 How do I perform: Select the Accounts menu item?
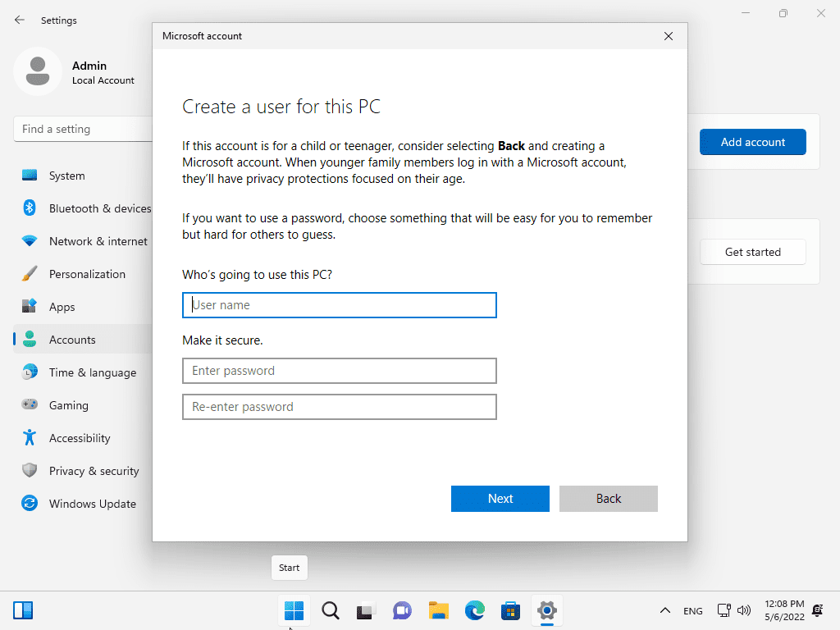click(x=72, y=340)
